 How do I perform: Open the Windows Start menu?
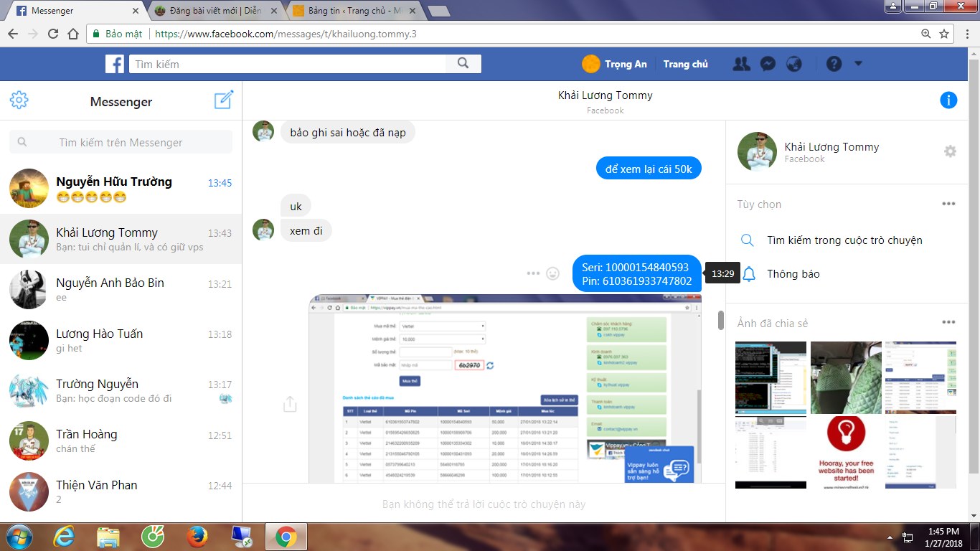(18, 537)
